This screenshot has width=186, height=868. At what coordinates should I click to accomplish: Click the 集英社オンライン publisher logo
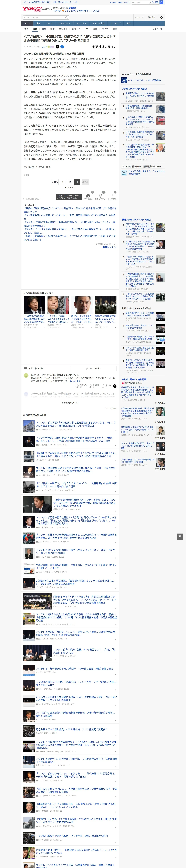point(104,47)
